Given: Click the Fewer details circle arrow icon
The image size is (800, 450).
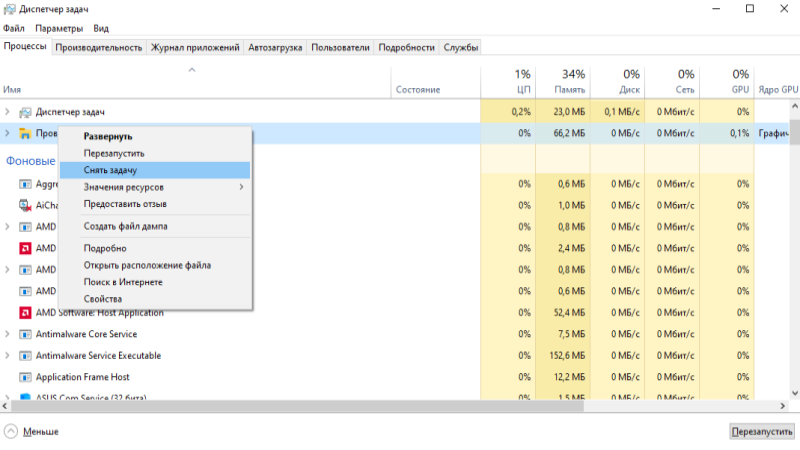Looking at the screenshot, I should click(11, 432).
